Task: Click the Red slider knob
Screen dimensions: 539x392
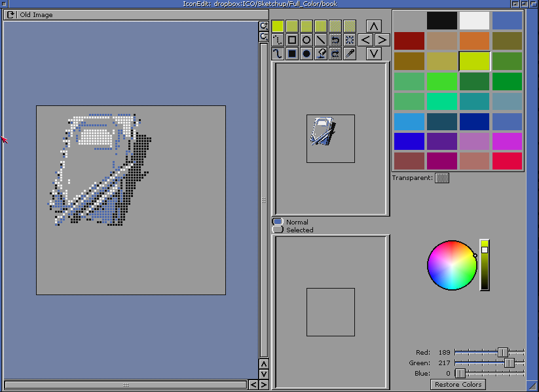Action: pos(503,353)
